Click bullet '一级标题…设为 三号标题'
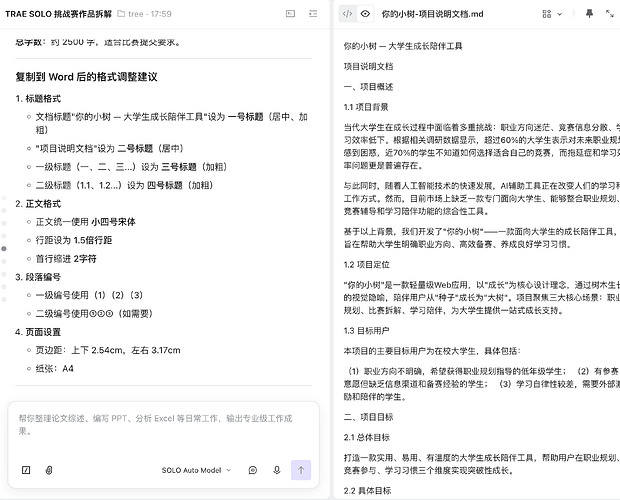Viewport: 620px width, 500px height. pyautogui.click(x=131, y=167)
